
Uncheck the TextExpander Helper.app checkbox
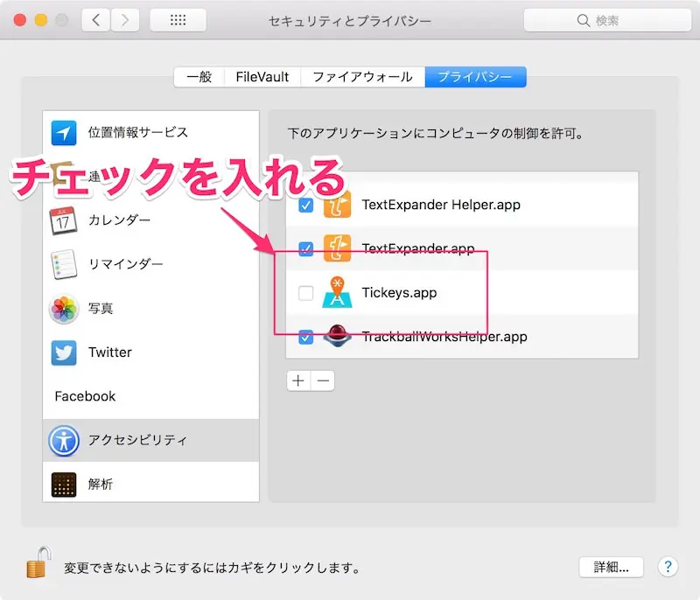(305, 206)
